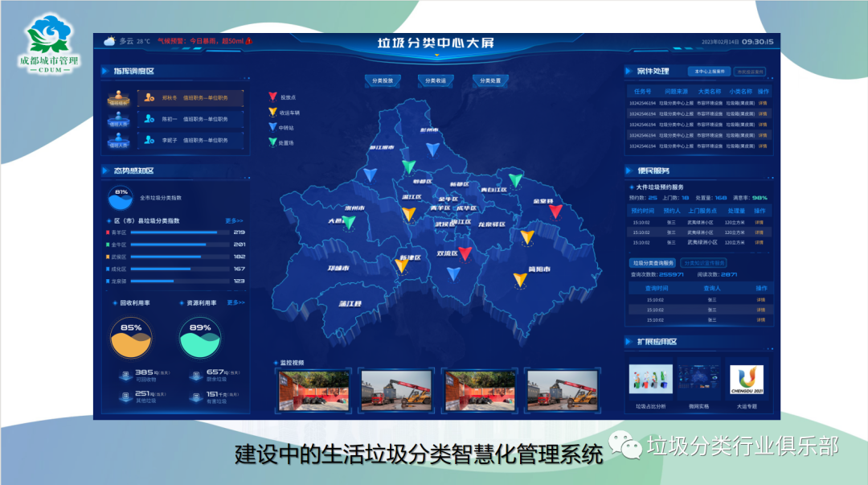
Task: Open 详情 for the first case row
Action: (x=762, y=104)
